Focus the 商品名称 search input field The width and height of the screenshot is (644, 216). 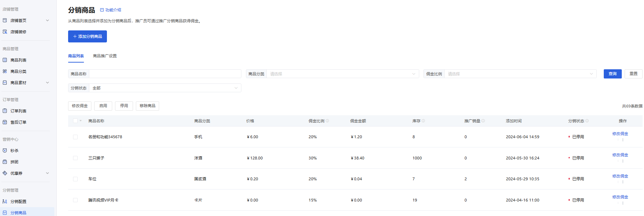pyautogui.click(x=165, y=74)
